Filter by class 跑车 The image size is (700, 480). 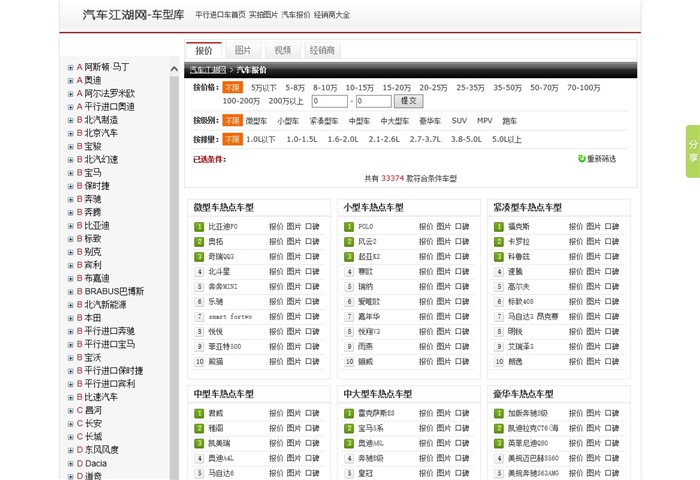[x=509, y=121]
